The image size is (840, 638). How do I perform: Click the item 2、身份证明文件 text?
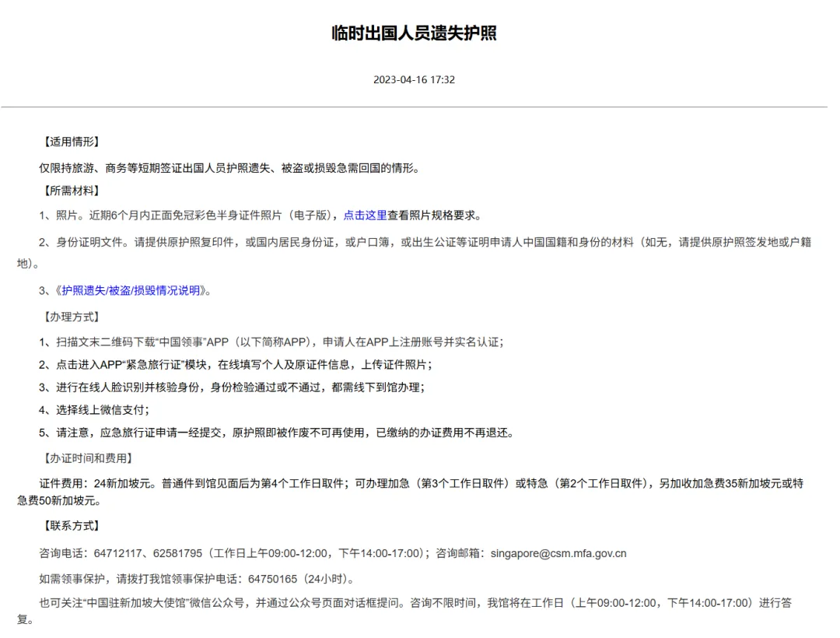(x=414, y=253)
